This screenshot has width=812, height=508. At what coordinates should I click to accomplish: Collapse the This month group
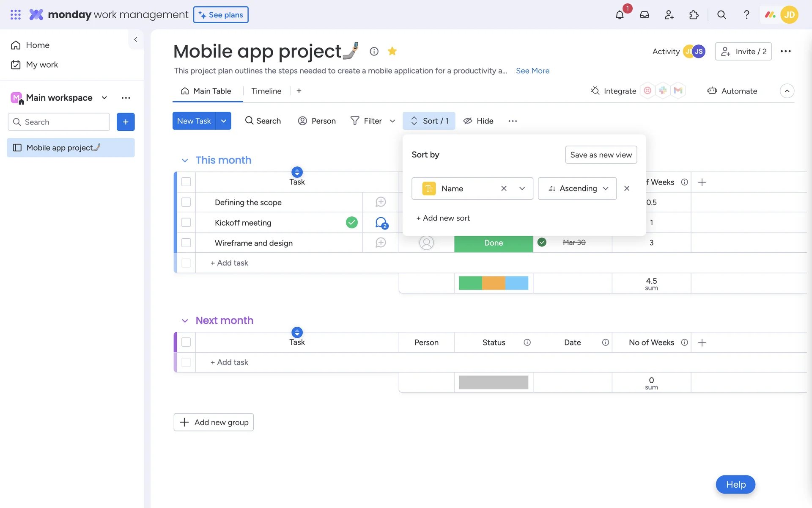pyautogui.click(x=185, y=160)
